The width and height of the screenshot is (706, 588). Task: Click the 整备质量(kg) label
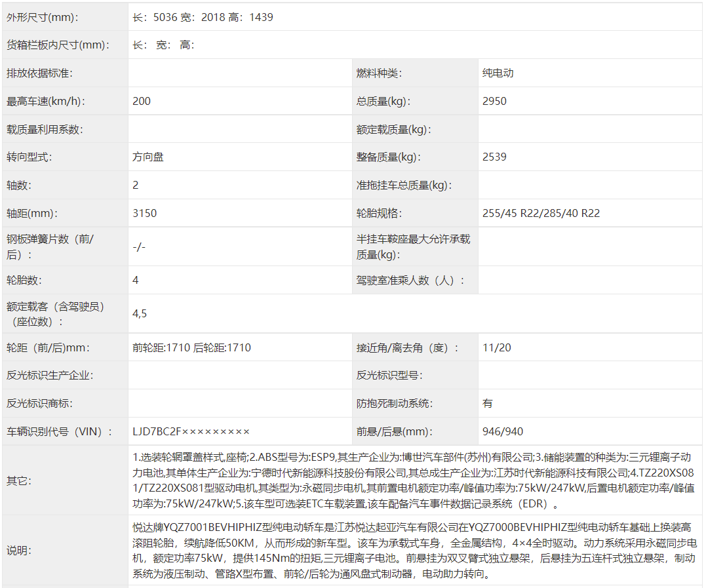389,157
